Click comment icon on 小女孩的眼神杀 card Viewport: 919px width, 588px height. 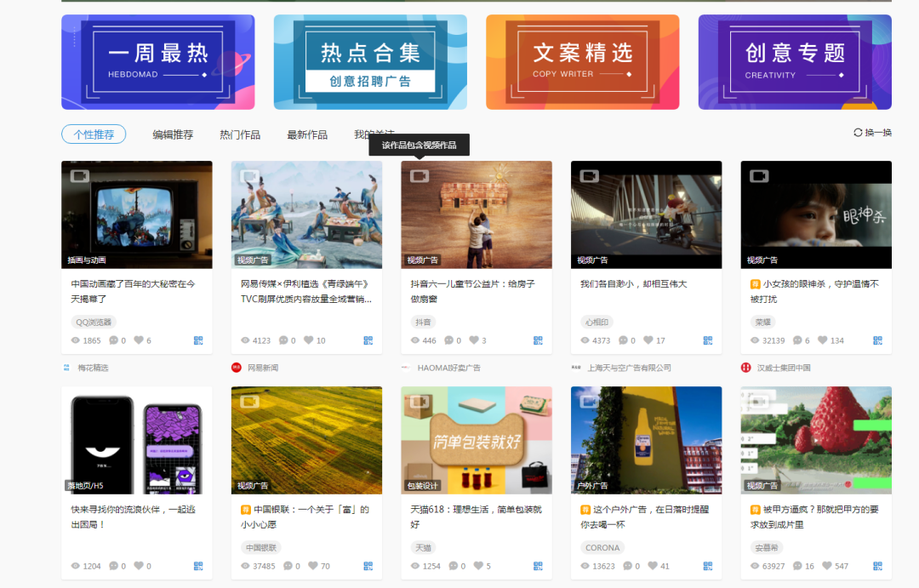[x=797, y=340]
